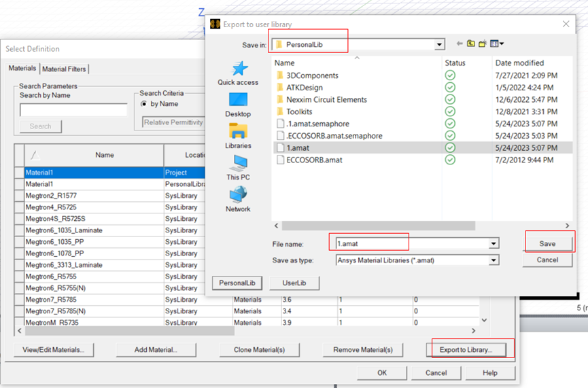588x388 pixels.
Task: Open the Desktop location in the sidebar
Action: 238,105
